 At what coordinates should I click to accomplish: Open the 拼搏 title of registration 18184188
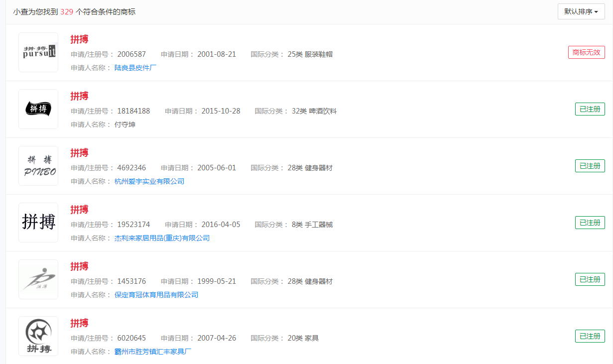[79, 96]
